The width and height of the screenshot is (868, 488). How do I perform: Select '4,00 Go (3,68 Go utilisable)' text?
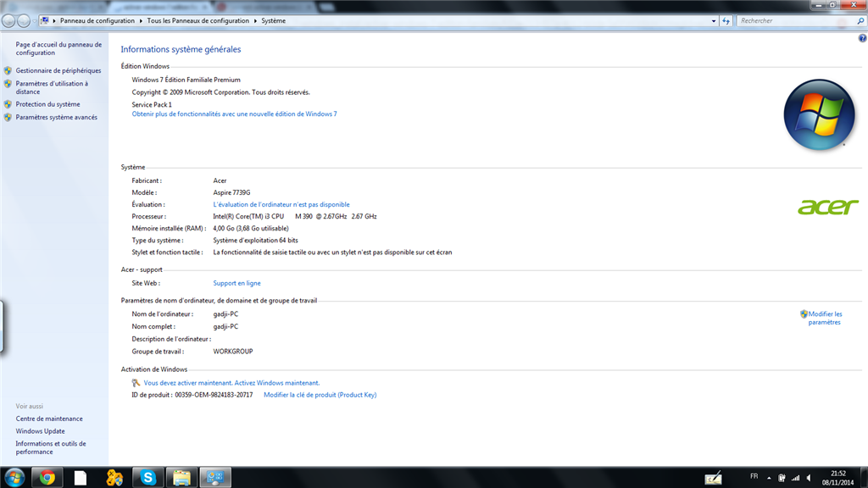pyautogui.click(x=251, y=229)
